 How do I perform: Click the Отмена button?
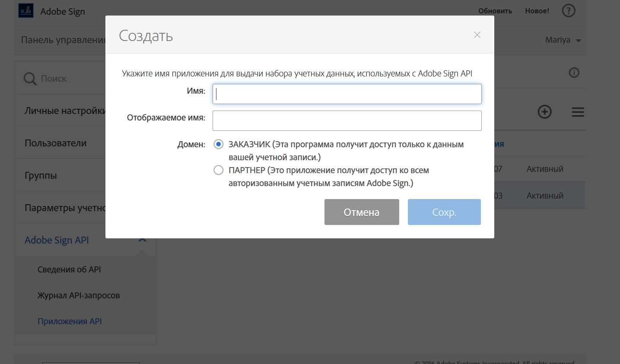pos(362,212)
